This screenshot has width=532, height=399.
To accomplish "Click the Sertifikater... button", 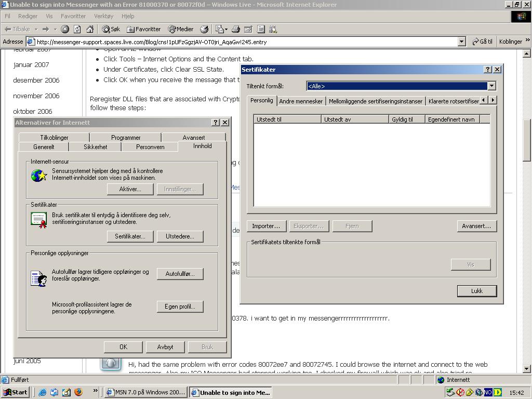I will 130,236.
